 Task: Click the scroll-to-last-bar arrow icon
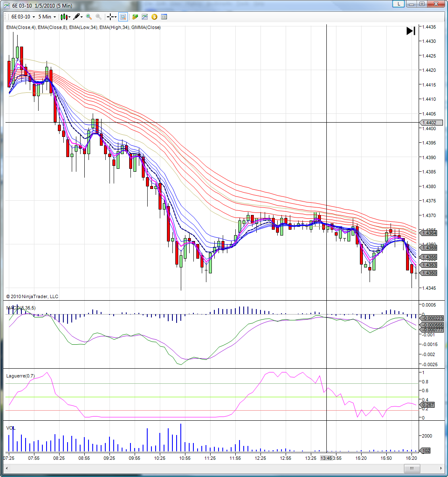pyautogui.click(x=411, y=31)
